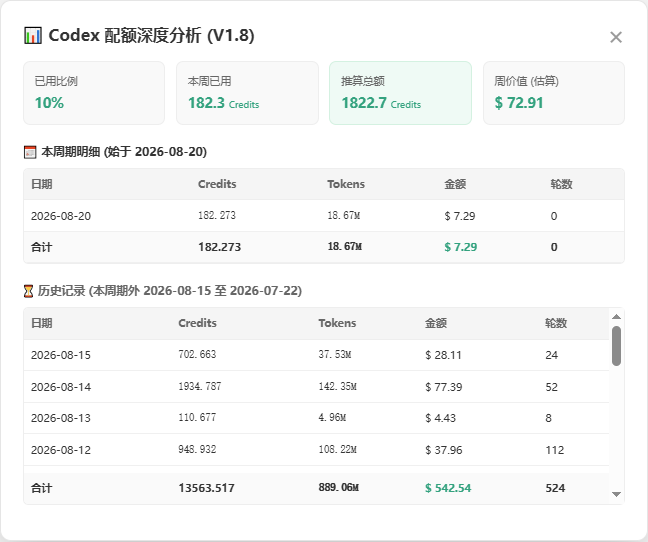
Task: Click the 112 rounds value for 2026-08-12
Action: point(555,450)
